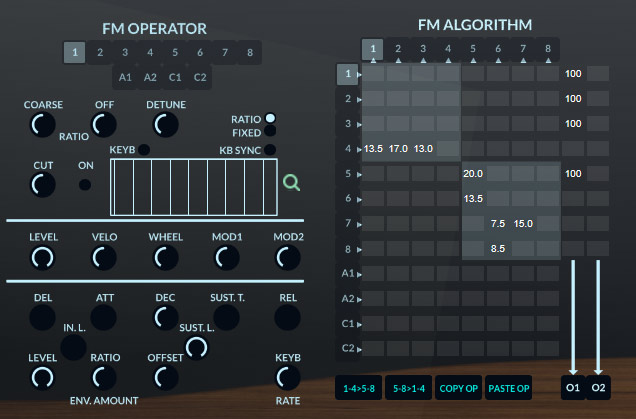Select the FIXED frequency mode
Screen dimensions: 636x419
[270, 131]
